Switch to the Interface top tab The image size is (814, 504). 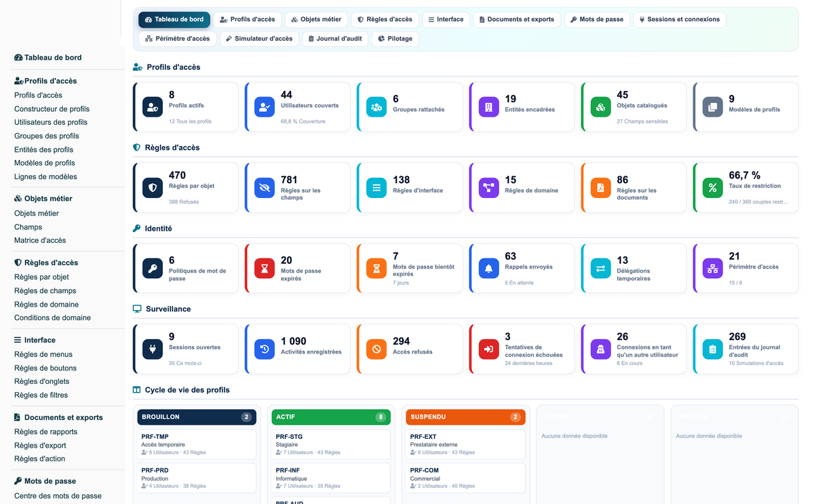pos(446,20)
